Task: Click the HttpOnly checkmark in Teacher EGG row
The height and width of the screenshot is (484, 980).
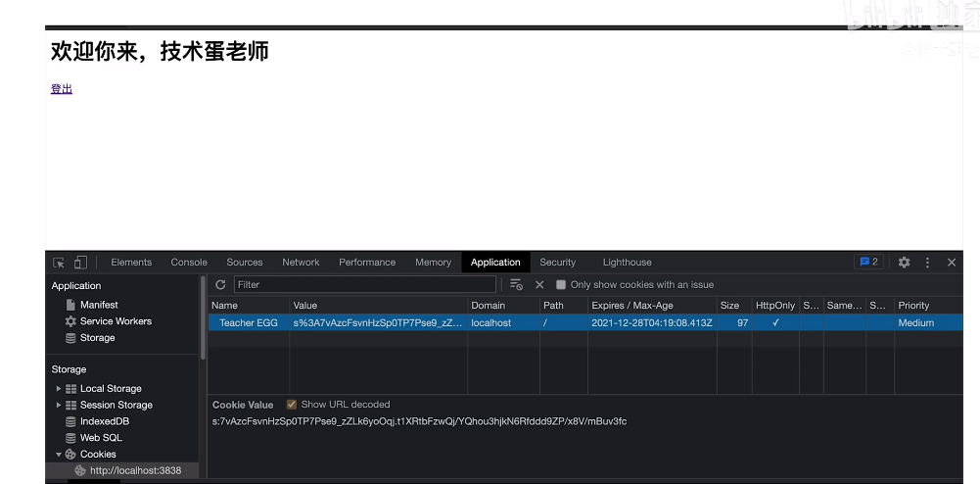Action: click(x=775, y=322)
